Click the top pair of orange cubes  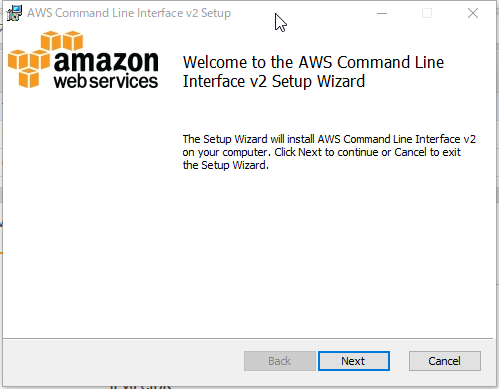(62, 41)
